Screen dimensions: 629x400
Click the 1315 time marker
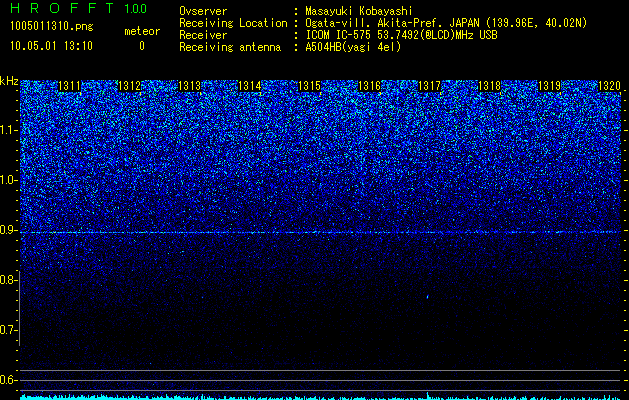point(309,86)
